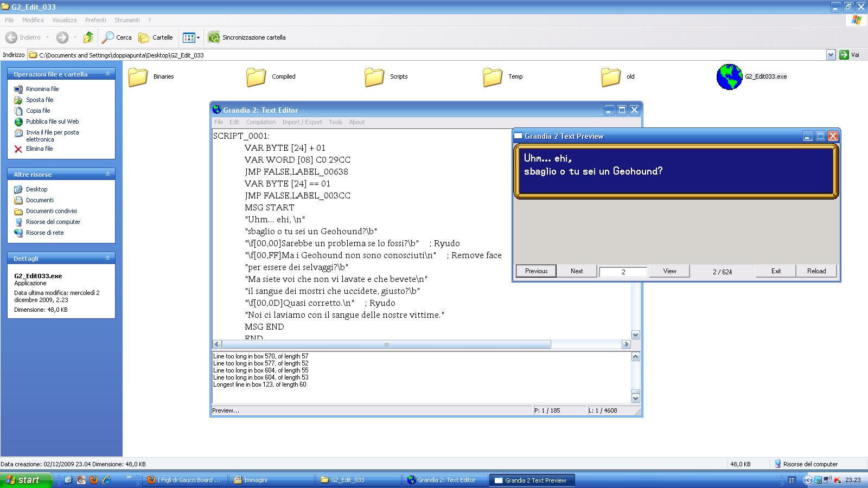
Task: Open the Forward history dropdown arrow
Action: point(75,37)
